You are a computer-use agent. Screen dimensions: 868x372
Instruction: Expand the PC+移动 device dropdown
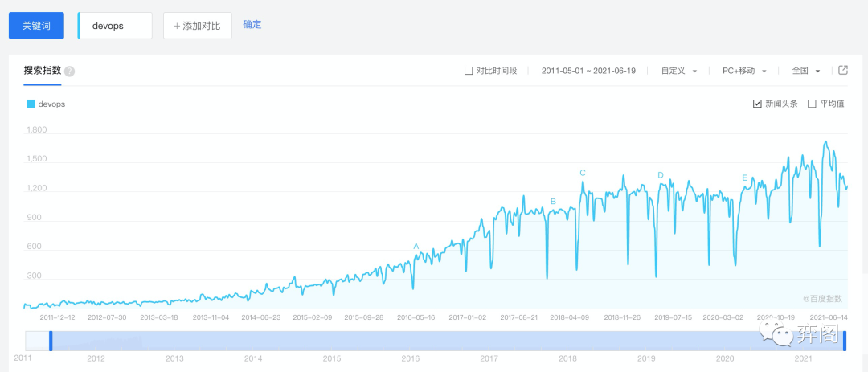click(744, 71)
